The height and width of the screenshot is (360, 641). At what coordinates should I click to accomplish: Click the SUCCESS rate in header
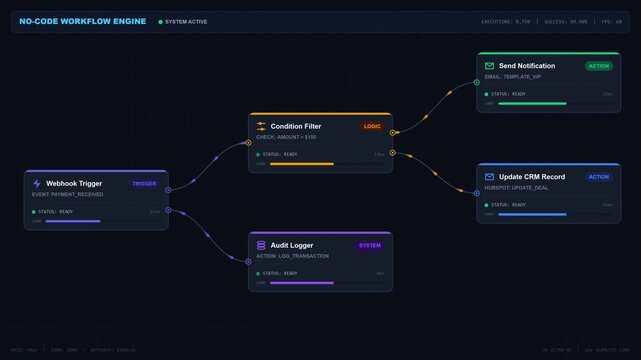tap(566, 22)
